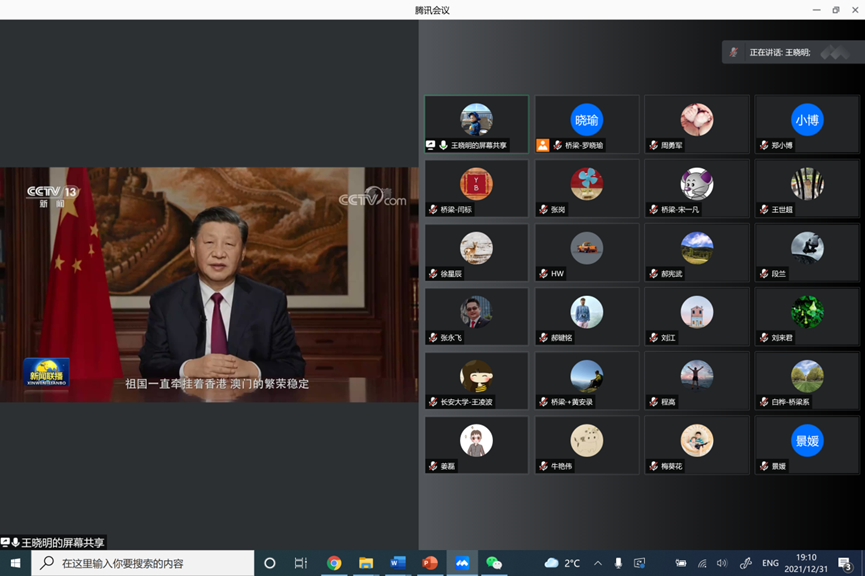Image resolution: width=865 pixels, height=576 pixels.
Task: Click the 王晓明的屏幕共享 label at the bottom left
Action: (x=62, y=543)
